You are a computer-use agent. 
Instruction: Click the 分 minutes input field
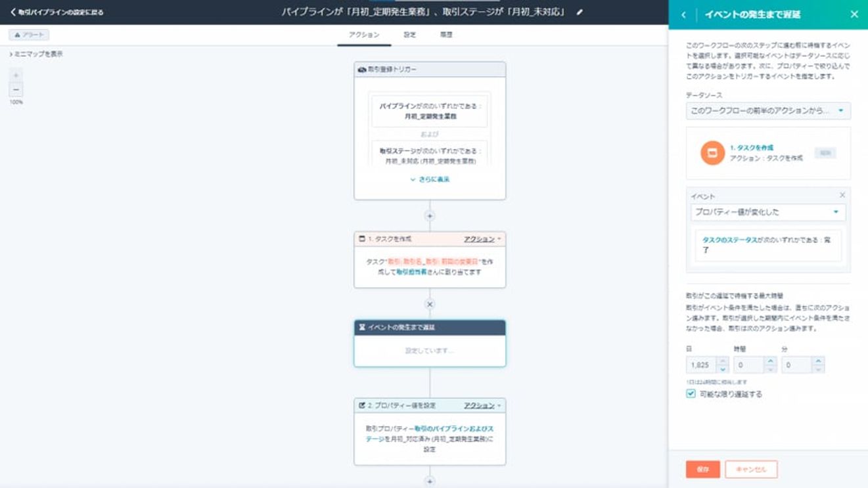coord(797,365)
